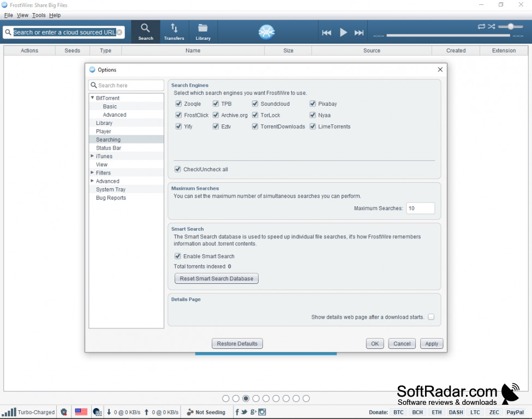Collapse the BitTorrent tree node

pyautogui.click(x=92, y=98)
